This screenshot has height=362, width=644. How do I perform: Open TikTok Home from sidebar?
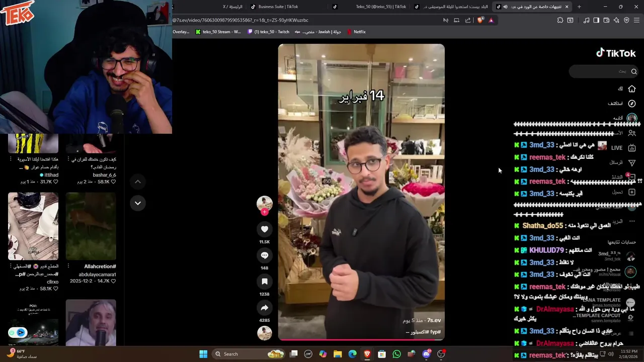(x=632, y=88)
